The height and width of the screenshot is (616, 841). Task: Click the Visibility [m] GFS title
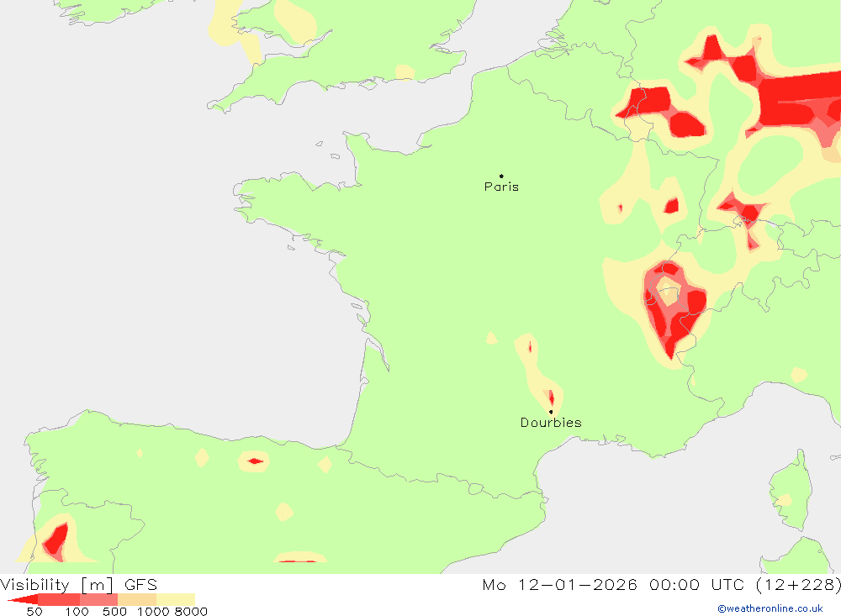tap(79, 584)
